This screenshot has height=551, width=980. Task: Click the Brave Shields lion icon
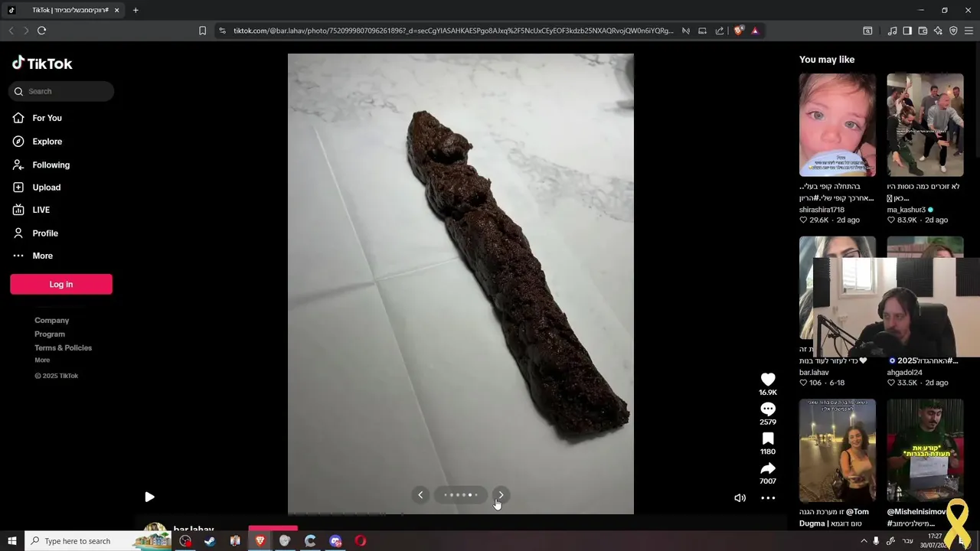(x=739, y=31)
